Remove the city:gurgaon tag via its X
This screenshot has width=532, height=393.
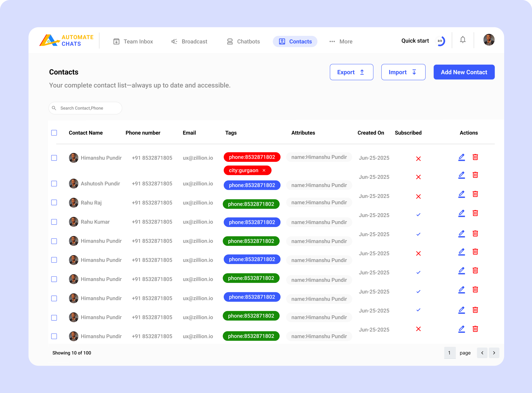click(264, 170)
